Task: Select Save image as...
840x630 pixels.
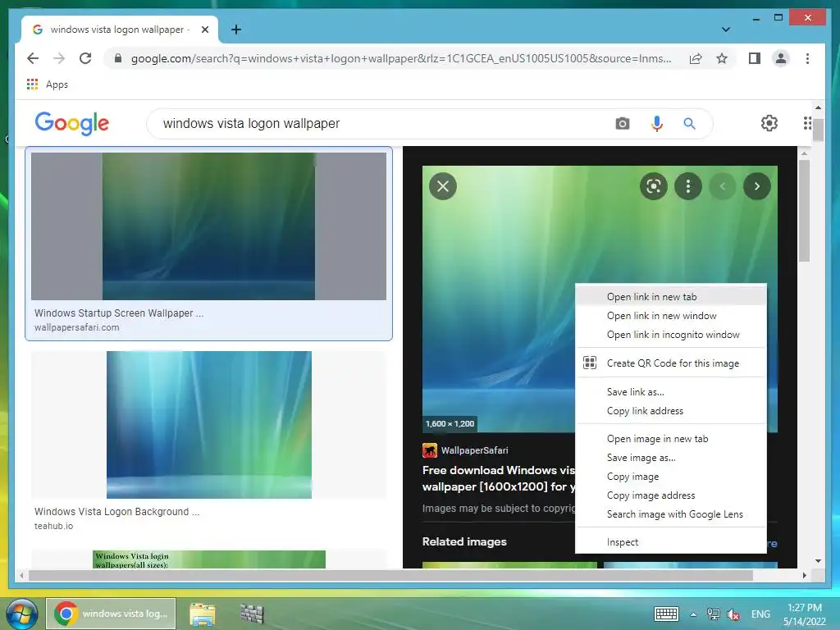Action: coord(671,458)
